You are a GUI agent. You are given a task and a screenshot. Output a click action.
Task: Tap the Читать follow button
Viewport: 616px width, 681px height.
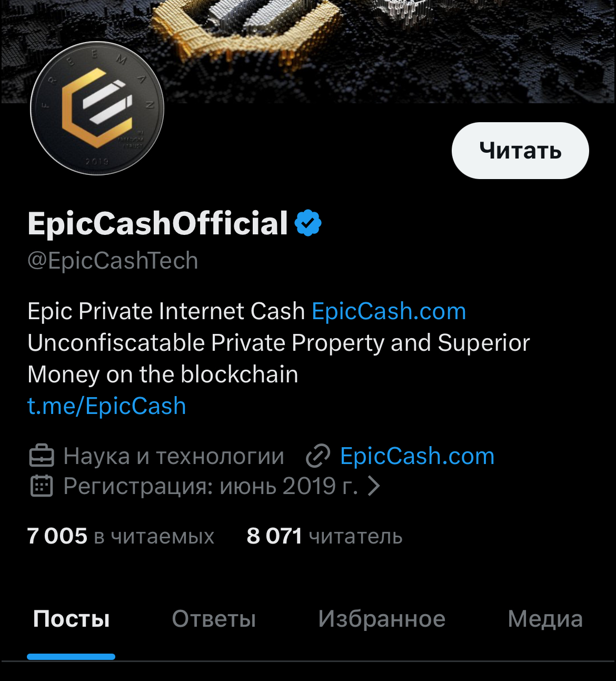tap(520, 151)
